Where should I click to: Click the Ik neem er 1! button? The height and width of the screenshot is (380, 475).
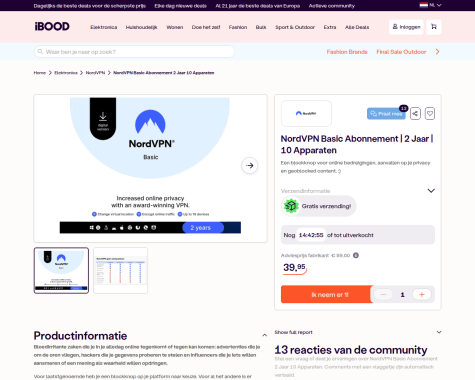(327, 294)
